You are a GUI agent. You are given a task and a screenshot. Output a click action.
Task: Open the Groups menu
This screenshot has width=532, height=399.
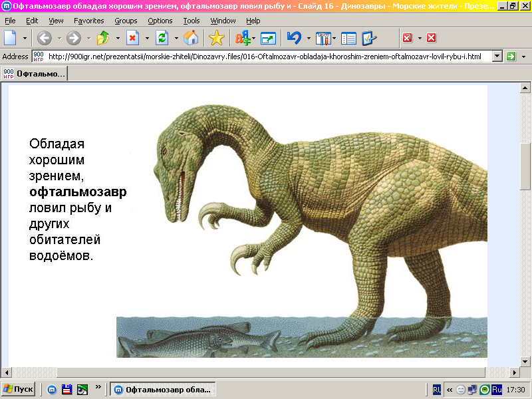126,21
